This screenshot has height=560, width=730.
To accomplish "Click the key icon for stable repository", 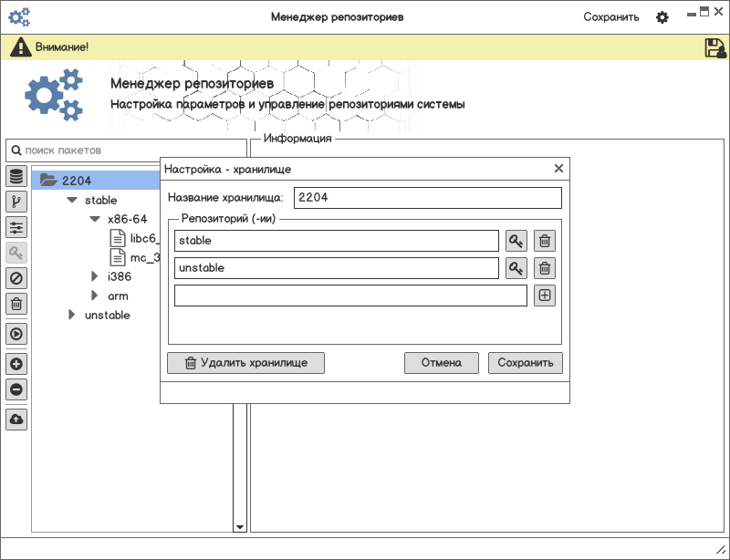I will pos(516,241).
